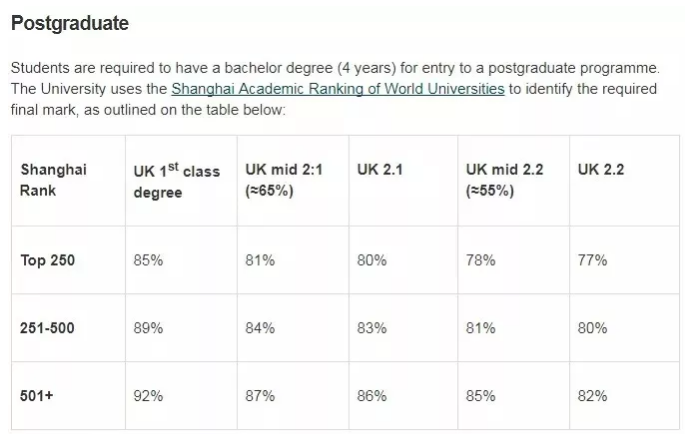Click the UK mid 2:1 column header

pos(284,179)
